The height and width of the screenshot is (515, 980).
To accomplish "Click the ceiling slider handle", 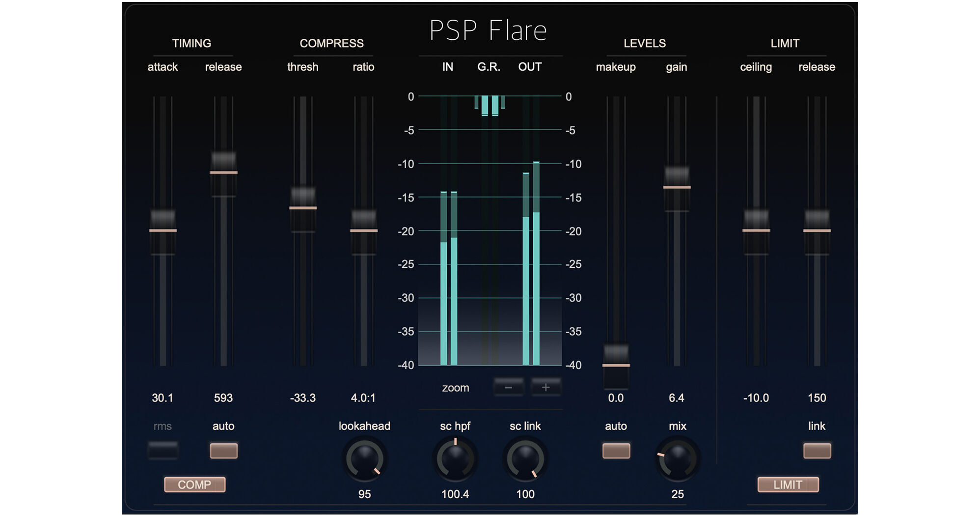I will (x=756, y=230).
